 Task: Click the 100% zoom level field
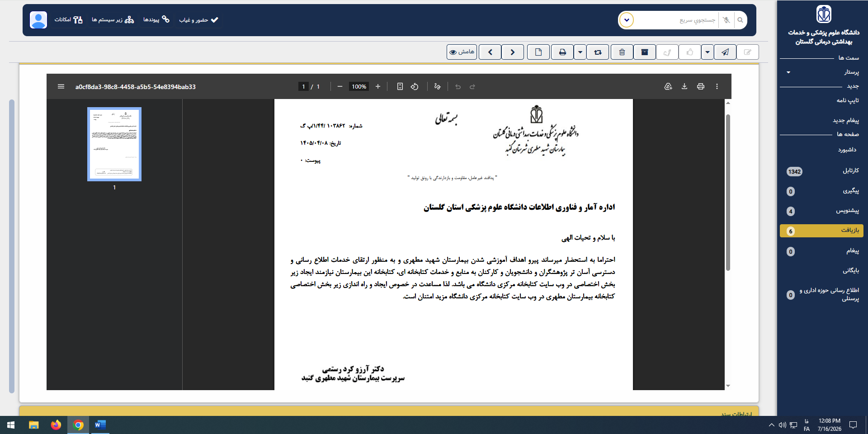[x=359, y=86]
